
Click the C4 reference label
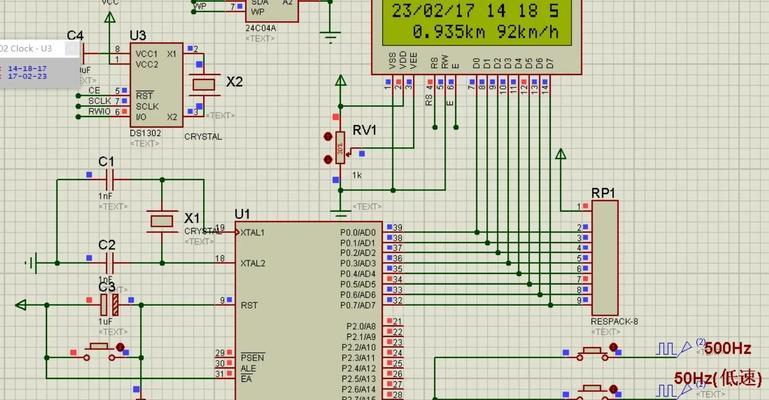(75, 35)
